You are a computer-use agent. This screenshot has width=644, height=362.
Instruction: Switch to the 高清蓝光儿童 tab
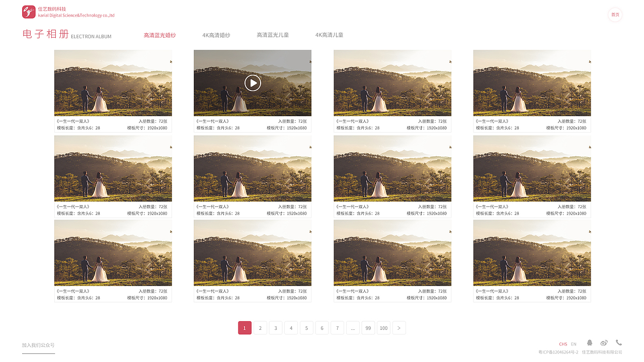(x=273, y=35)
